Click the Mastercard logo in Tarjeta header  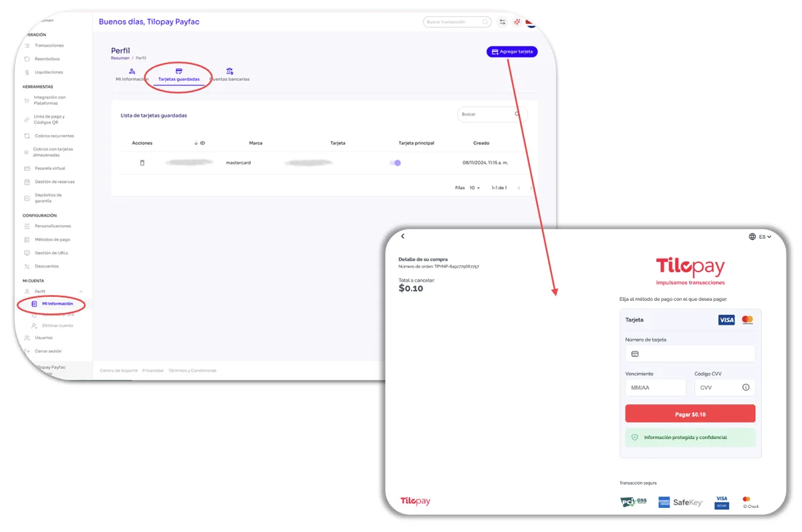tap(747, 320)
